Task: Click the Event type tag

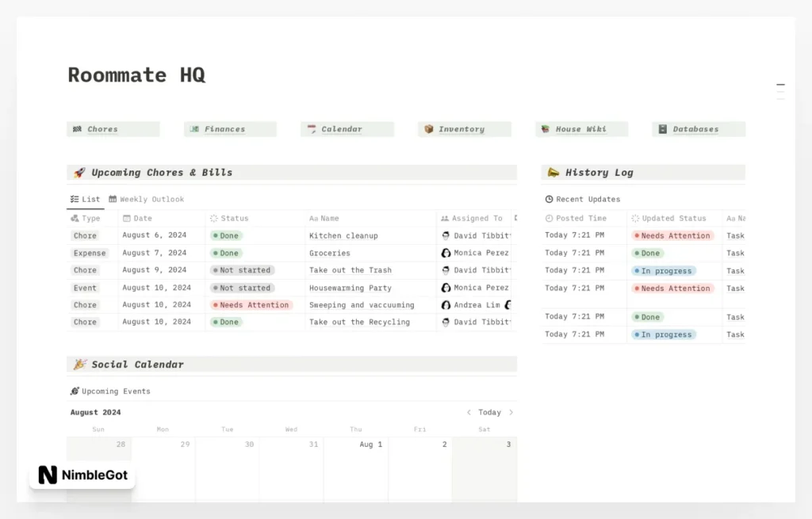Action: (85, 288)
